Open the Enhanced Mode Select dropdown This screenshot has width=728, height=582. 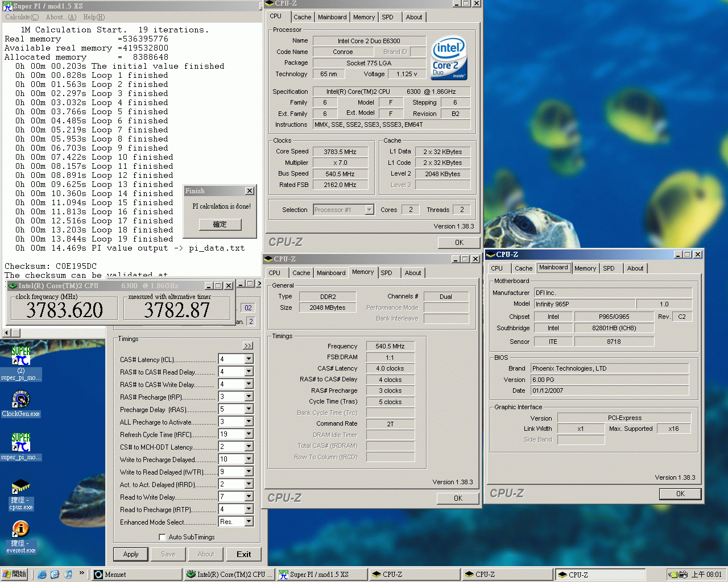tap(249, 522)
